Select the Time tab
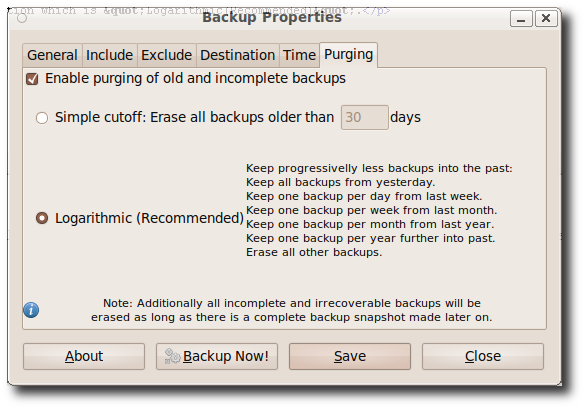This screenshot has width=585, height=409. tap(299, 55)
